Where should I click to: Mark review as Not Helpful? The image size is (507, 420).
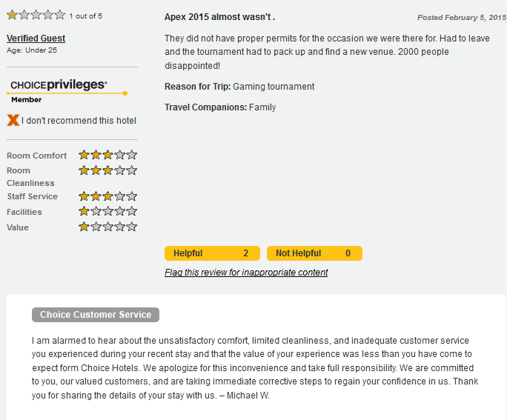[x=314, y=253]
